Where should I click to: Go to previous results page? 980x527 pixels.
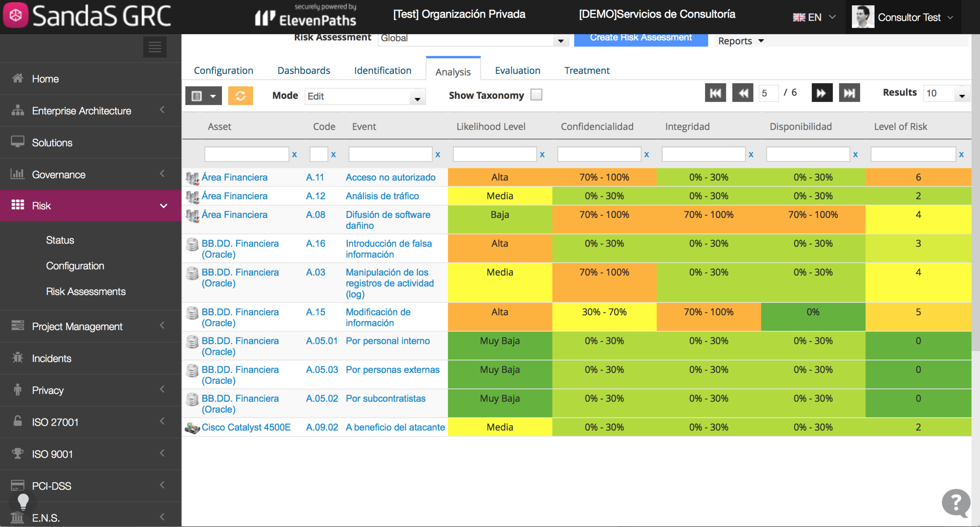coord(742,93)
